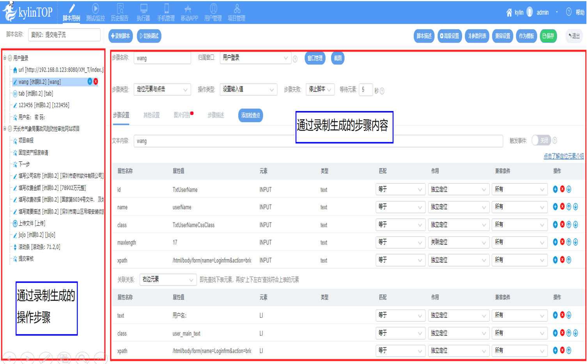Collapse the 用户登录 tree node

pyautogui.click(x=5, y=58)
